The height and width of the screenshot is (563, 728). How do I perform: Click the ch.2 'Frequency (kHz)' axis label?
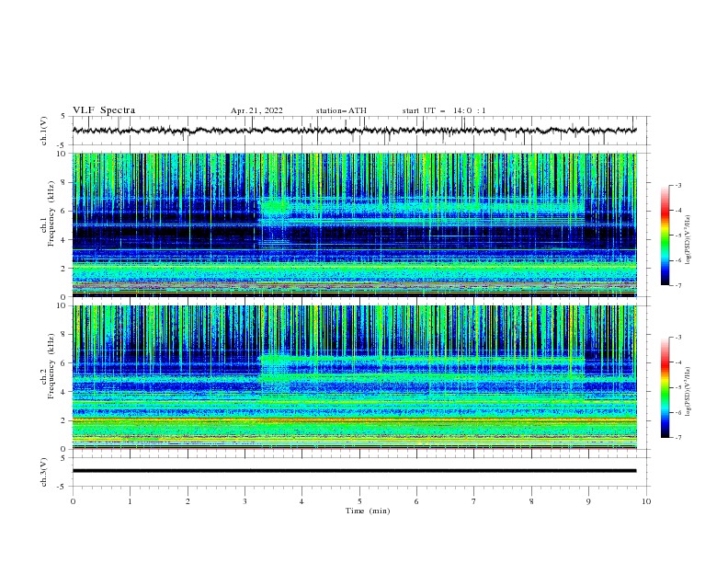(51, 366)
